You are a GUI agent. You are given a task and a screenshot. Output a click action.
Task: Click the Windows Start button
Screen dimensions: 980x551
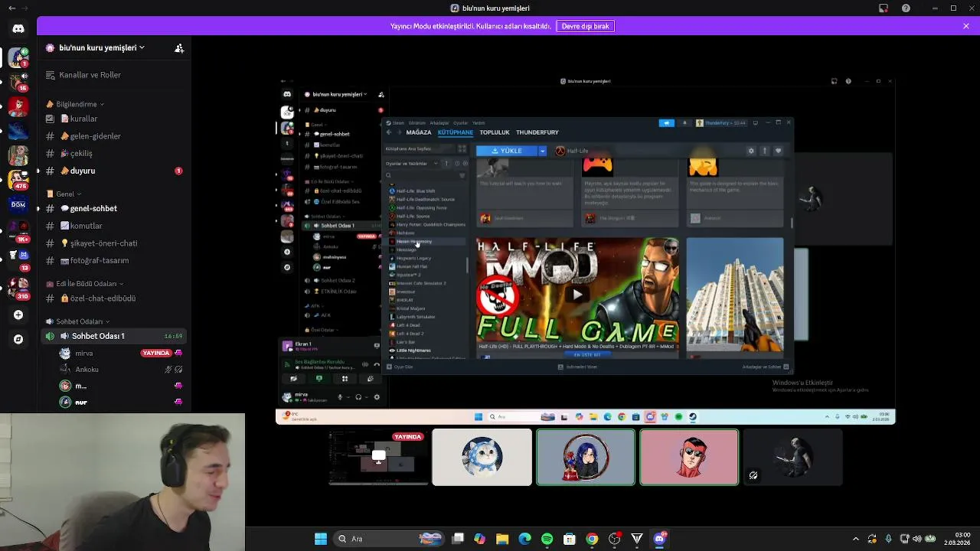coord(321,539)
